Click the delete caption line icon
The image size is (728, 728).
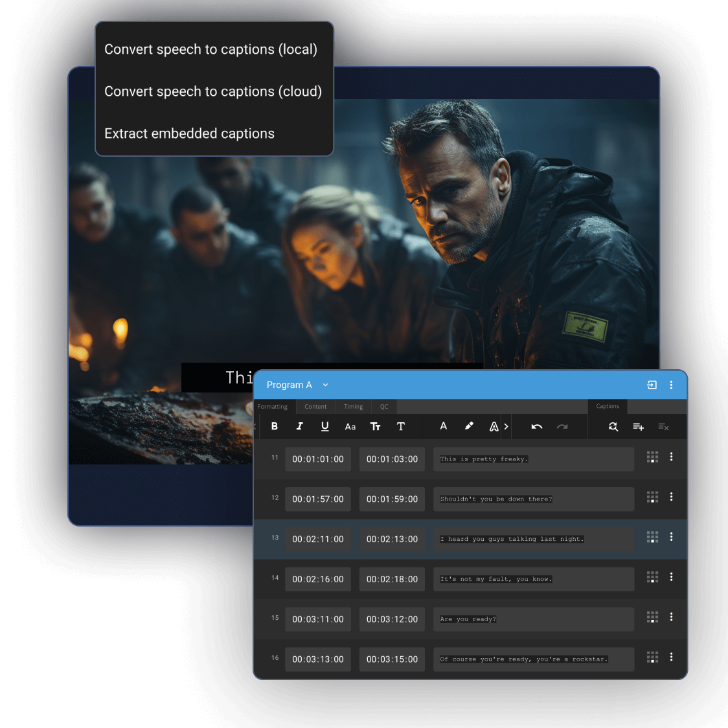[x=663, y=426]
